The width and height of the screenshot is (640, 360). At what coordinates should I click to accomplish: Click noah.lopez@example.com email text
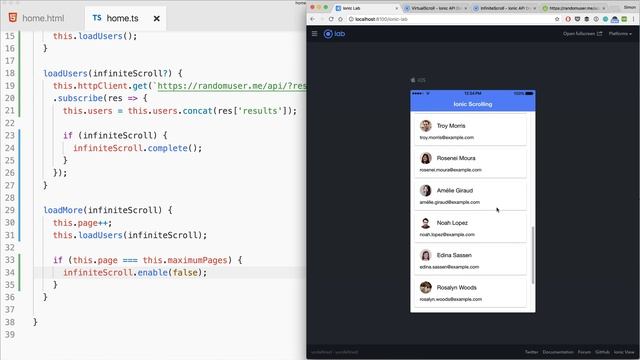coord(447,235)
